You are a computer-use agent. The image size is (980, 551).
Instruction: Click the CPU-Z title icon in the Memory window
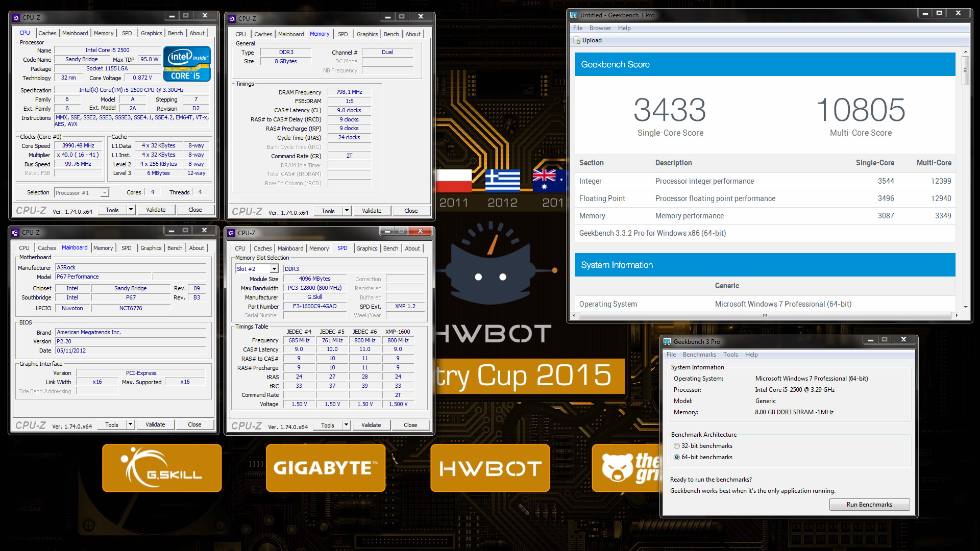[x=232, y=18]
